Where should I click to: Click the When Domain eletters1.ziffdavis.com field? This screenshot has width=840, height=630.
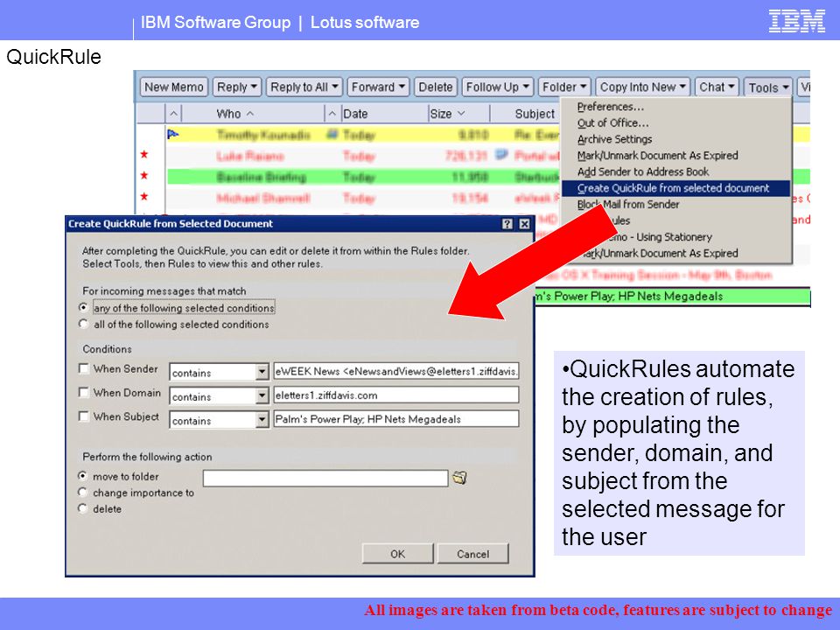(395, 395)
